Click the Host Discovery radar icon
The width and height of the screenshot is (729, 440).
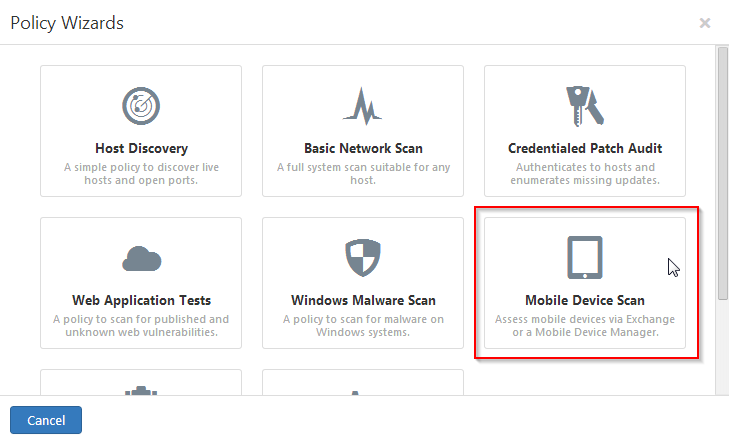tap(141, 106)
